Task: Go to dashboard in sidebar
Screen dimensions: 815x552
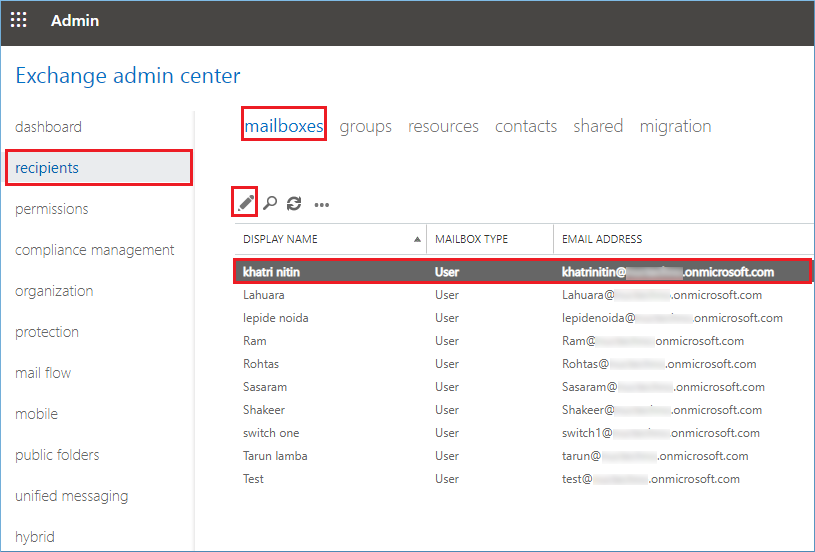Action: [x=48, y=127]
